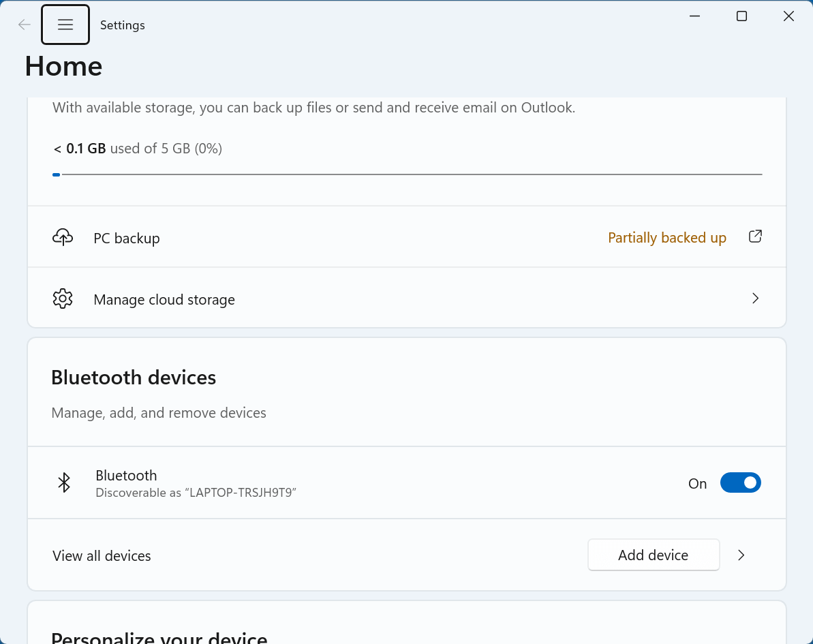Open View all devices via the right chevron

point(741,555)
